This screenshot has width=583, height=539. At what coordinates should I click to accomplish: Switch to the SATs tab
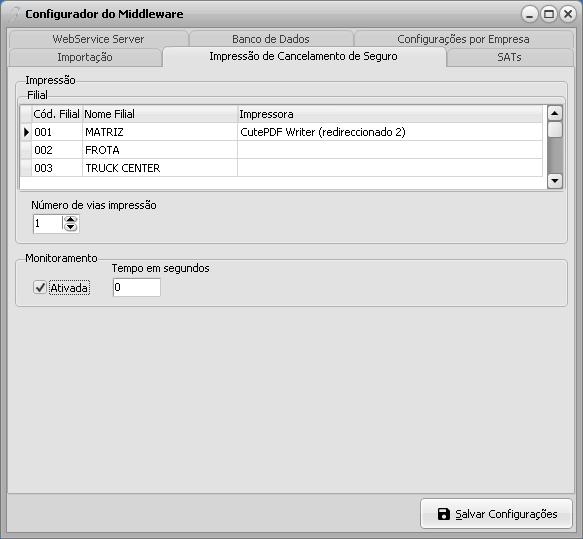pos(509,57)
